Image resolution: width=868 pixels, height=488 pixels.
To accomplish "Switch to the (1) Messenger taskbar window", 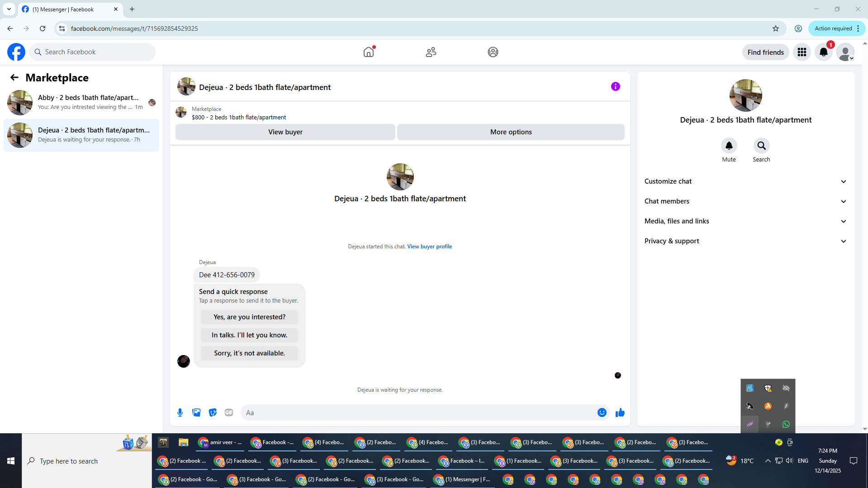I will 462,479.
